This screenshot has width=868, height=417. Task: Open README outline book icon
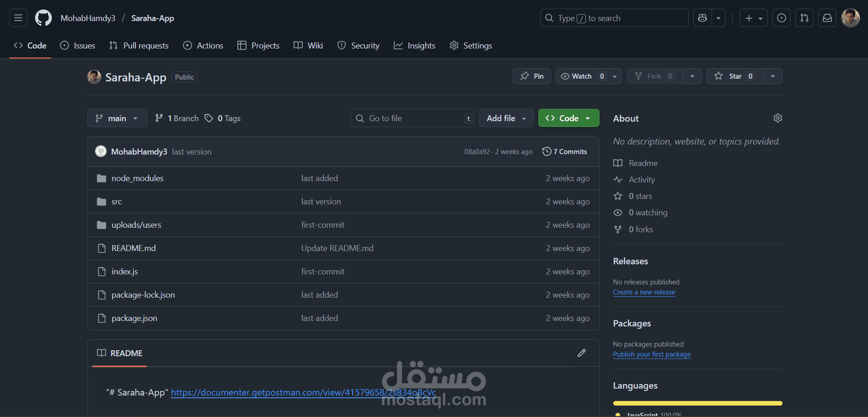click(x=102, y=353)
